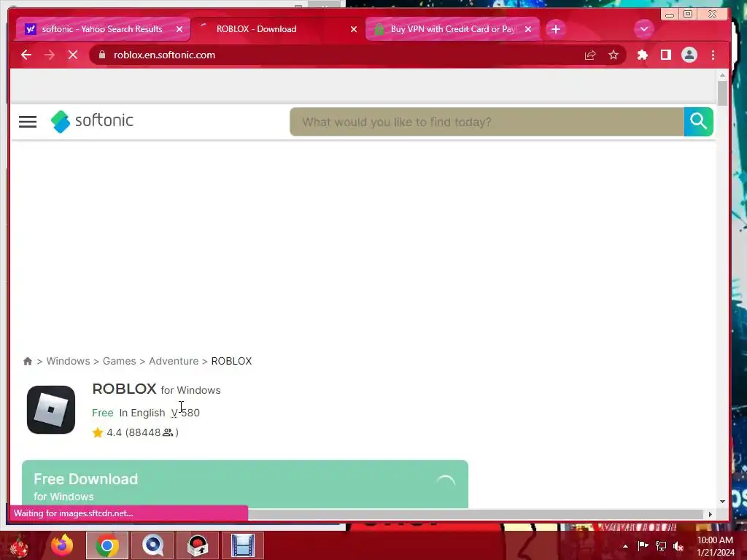Open the Start button on the taskbar
Image resolution: width=747 pixels, height=560 pixels.
(19, 545)
